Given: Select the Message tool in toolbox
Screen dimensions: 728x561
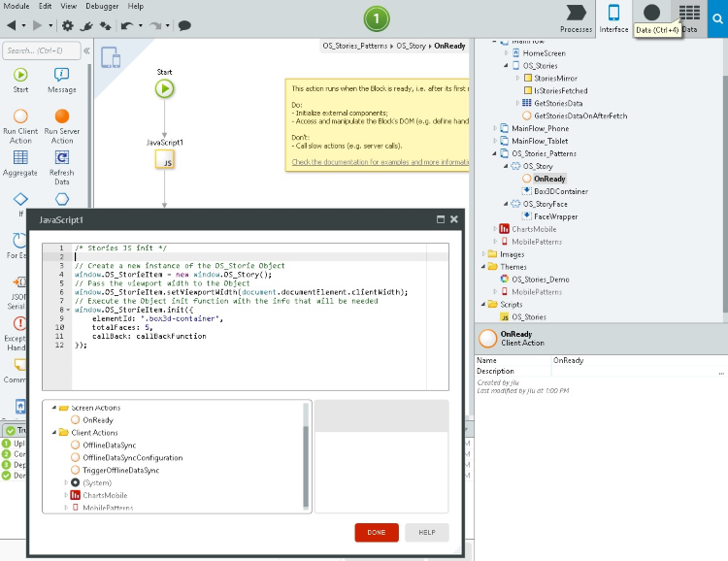Looking at the screenshot, I should [x=61, y=76].
